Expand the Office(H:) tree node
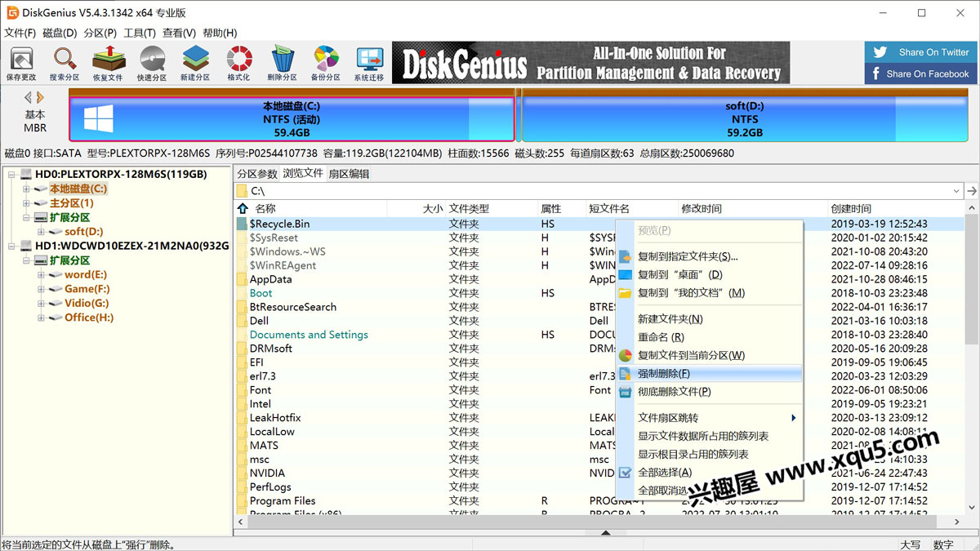Viewport: 980px width, 551px height. coord(42,318)
